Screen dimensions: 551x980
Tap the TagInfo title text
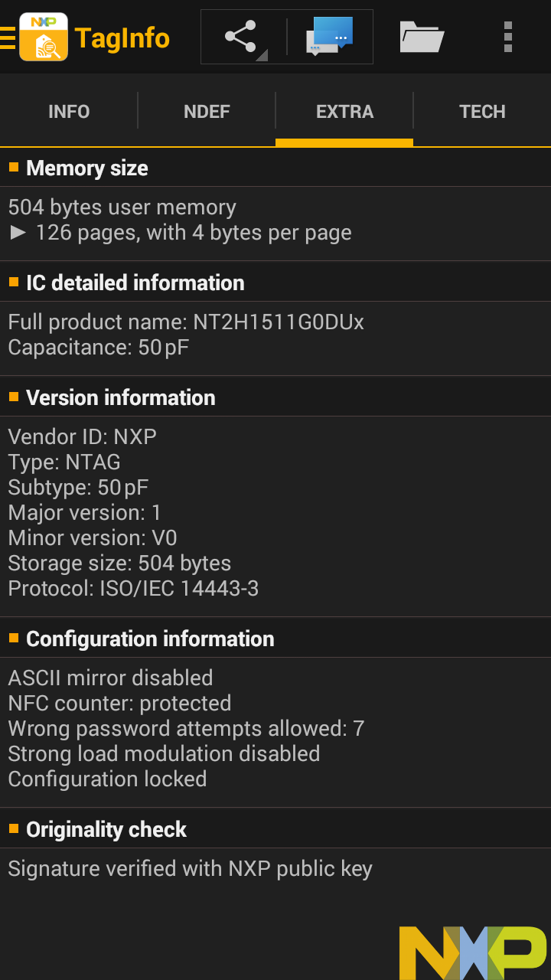click(x=122, y=38)
